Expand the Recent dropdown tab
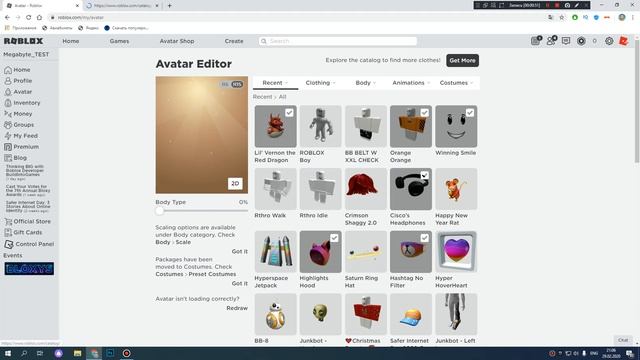This screenshot has height=360, width=640. [x=276, y=83]
